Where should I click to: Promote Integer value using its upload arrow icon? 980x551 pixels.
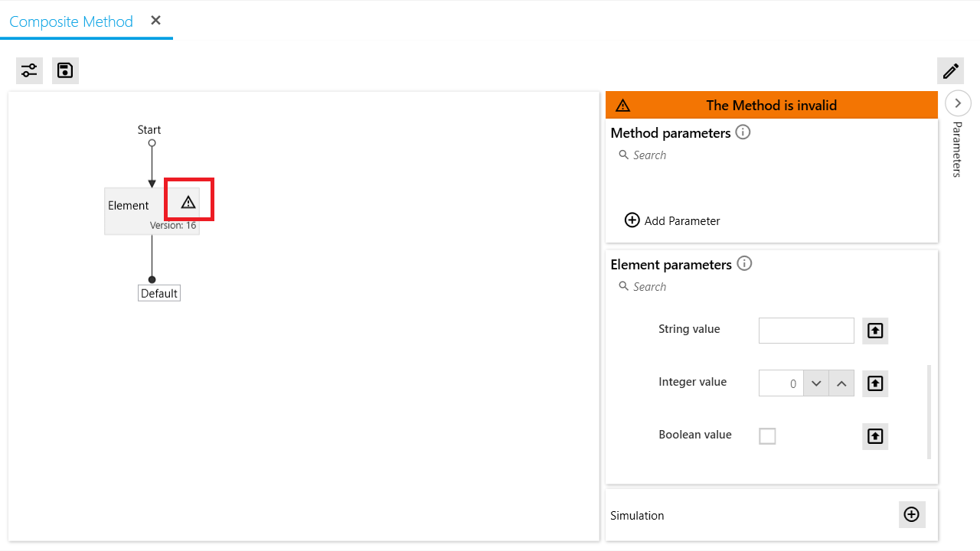(875, 383)
